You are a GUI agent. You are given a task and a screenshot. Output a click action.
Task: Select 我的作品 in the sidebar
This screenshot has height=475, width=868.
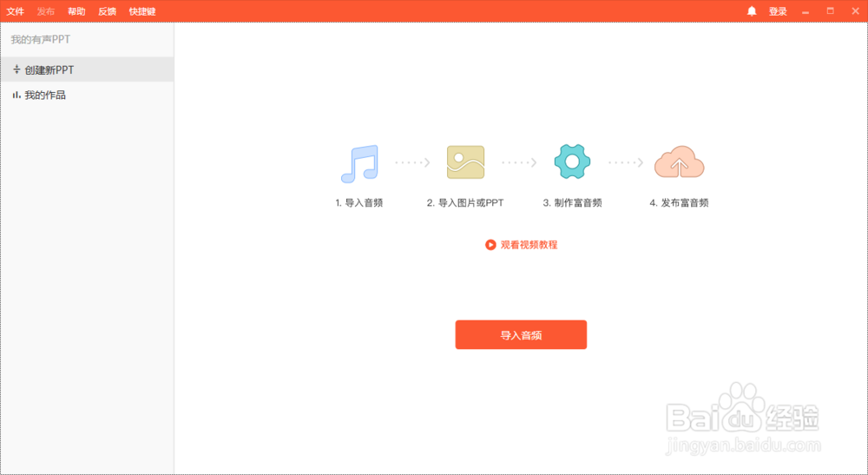pyautogui.click(x=87, y=96)
